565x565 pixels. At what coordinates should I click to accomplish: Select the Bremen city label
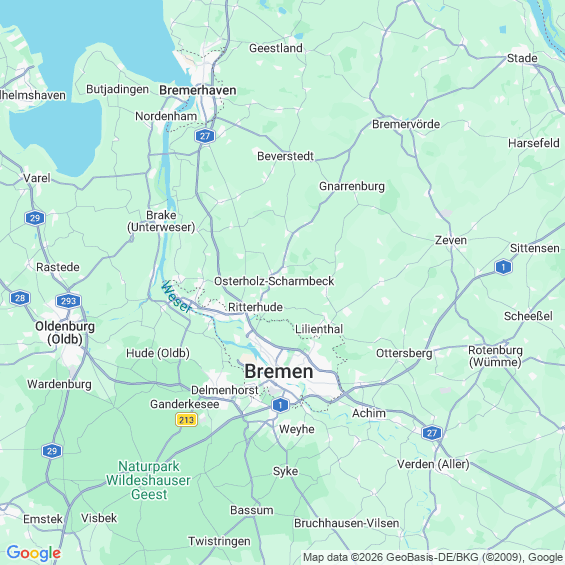(x=279, y=372)
